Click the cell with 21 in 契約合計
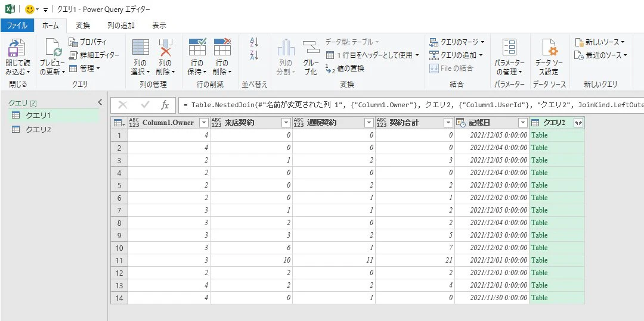This screenshot has width=644, height=321. [x=415, y=260]
